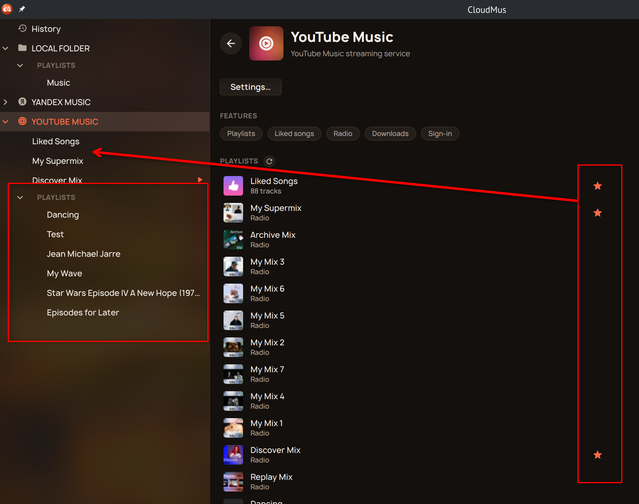Expand the YANDEX MUSIC section
This screenshot has width=639, height=504.
click(5, 102)
